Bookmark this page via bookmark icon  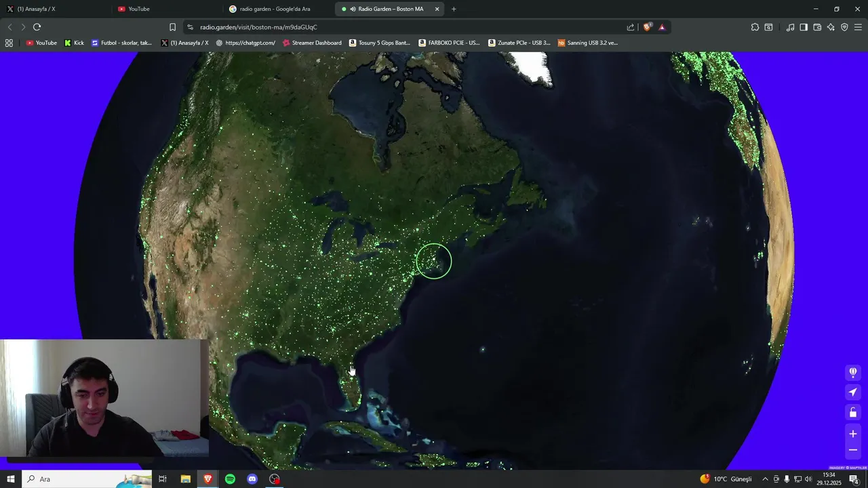pos(172,27)
